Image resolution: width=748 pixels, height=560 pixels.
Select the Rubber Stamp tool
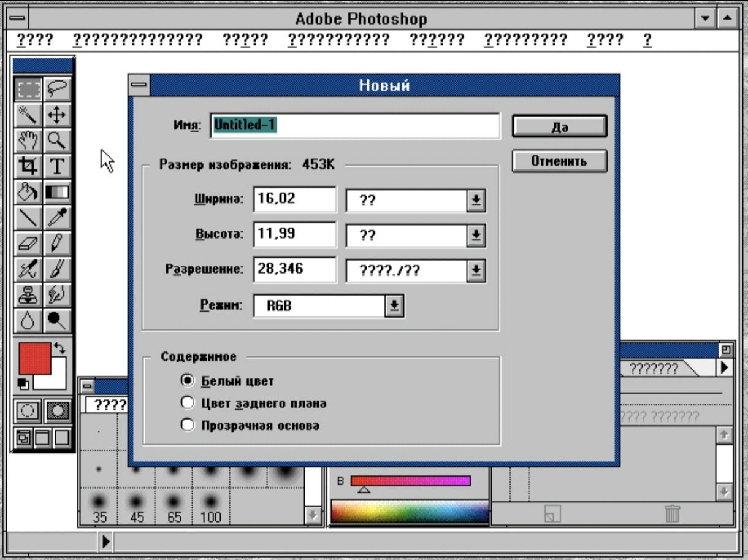(28, 295)
